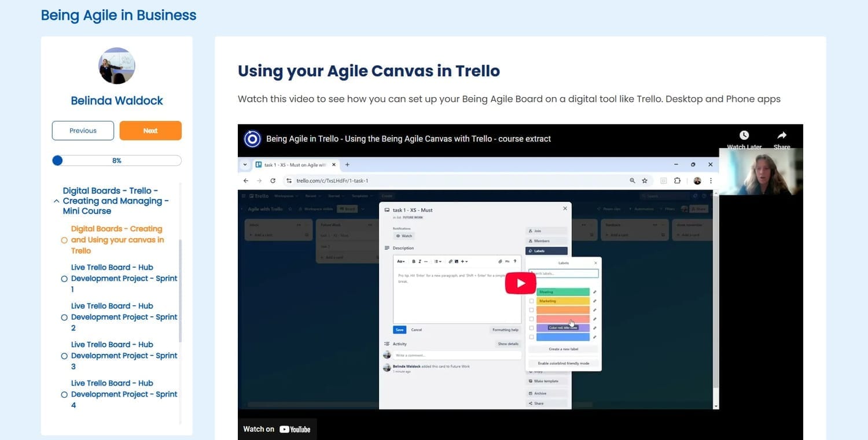Go to the Previous lesson
This screenshot has width=868, height=440.
[83, 131]
